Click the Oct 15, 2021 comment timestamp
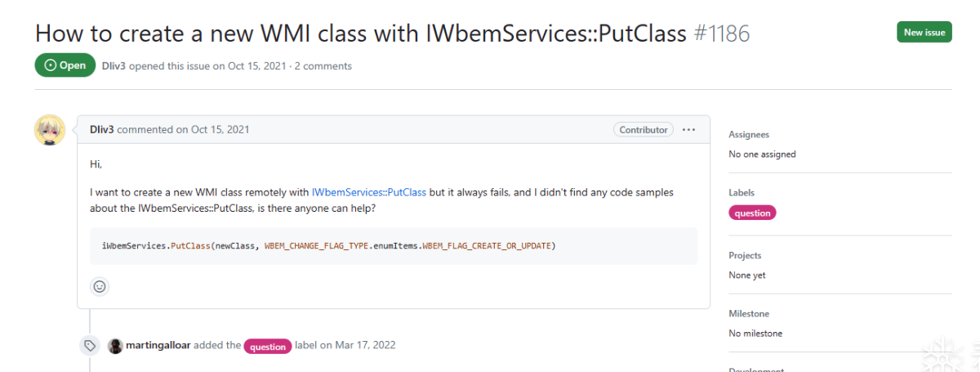Image resolution: width=980 pixels, height=372 pixels. [x=220, y=129]
